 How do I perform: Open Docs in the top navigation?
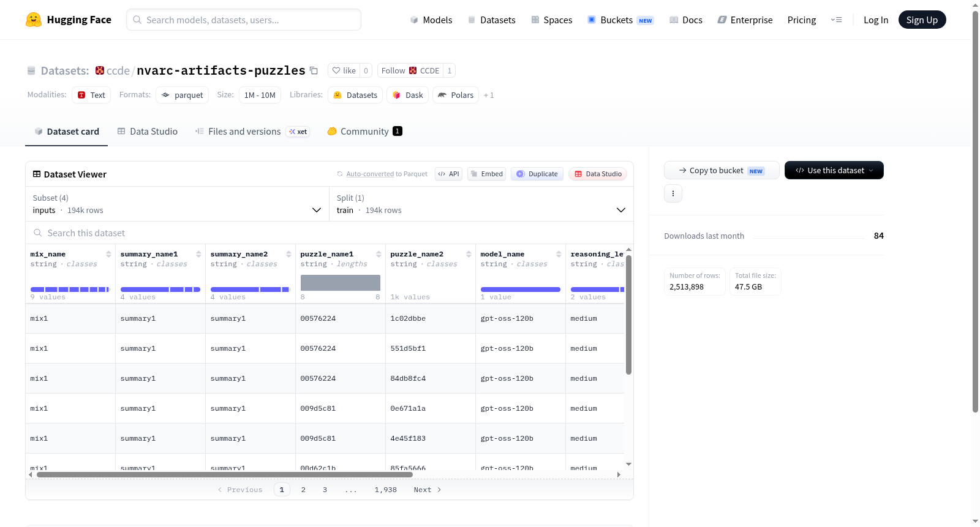pyautogui.click(x=685, y=20)
